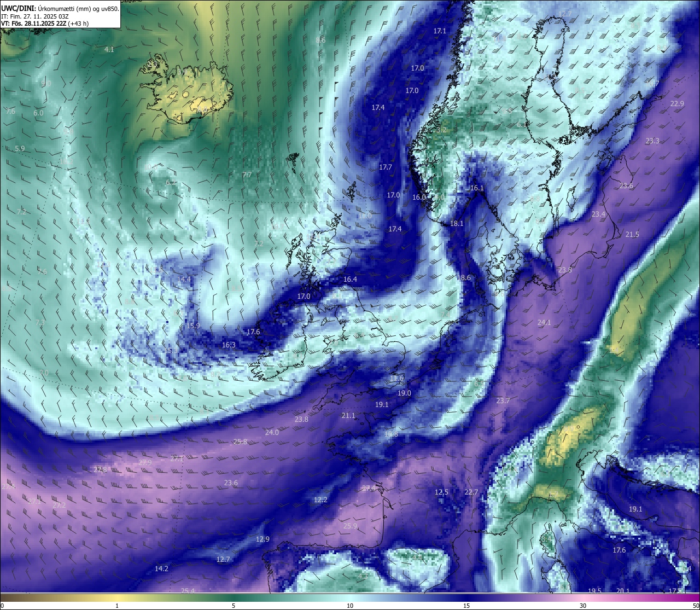Select the 19.0 value label
The width and height of the screenshot is (700, 610).
point(404,393)
